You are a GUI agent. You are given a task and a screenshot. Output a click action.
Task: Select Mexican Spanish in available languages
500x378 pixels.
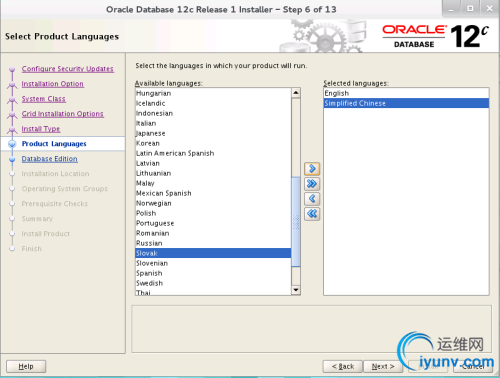pos(213,193)
